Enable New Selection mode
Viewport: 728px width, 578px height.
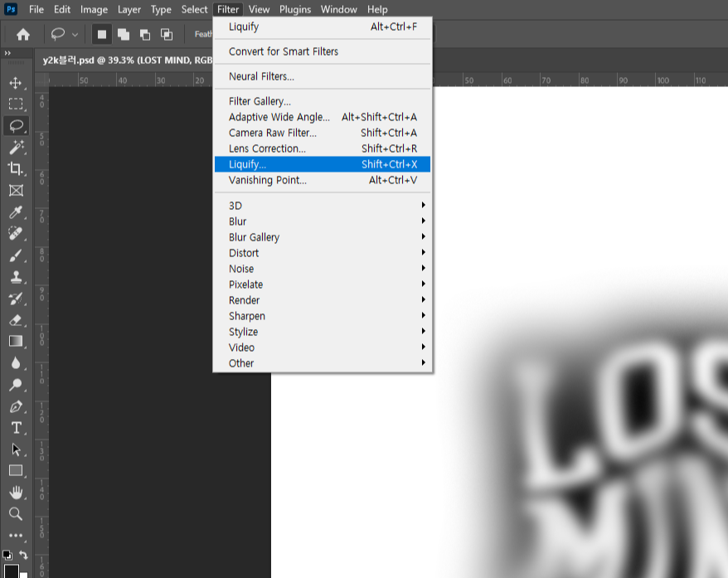pos(102,34)
